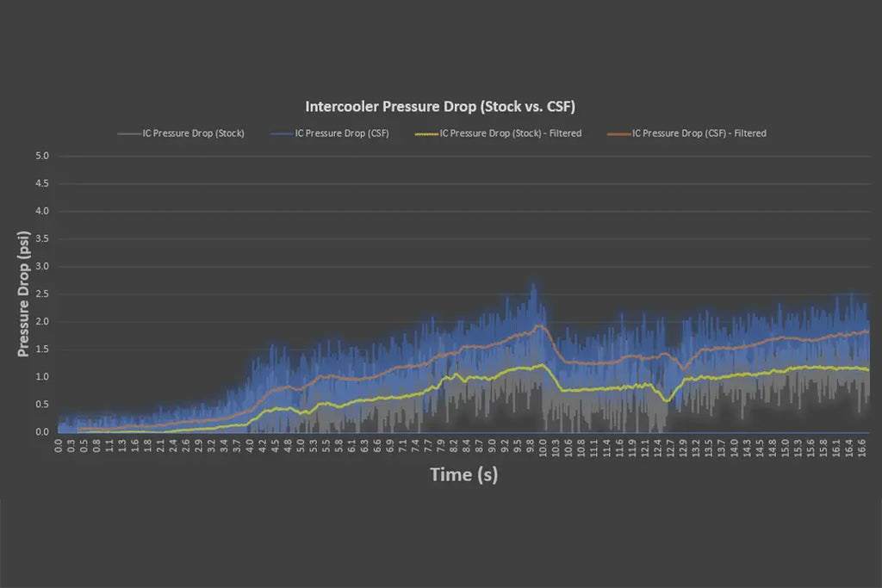Click the 3.5 tick label on the y-axis
The width and height of the screenshot is (882, 588).
point(41,238)
